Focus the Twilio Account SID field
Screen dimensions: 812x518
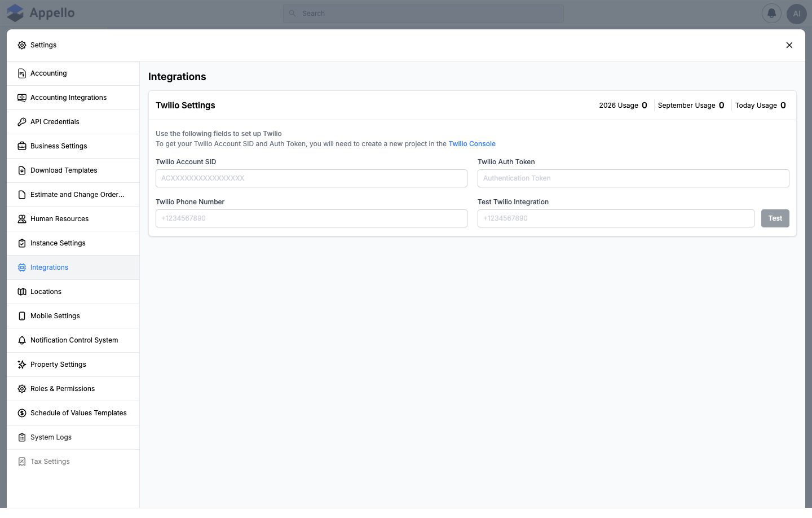click(x=311, y=178)
